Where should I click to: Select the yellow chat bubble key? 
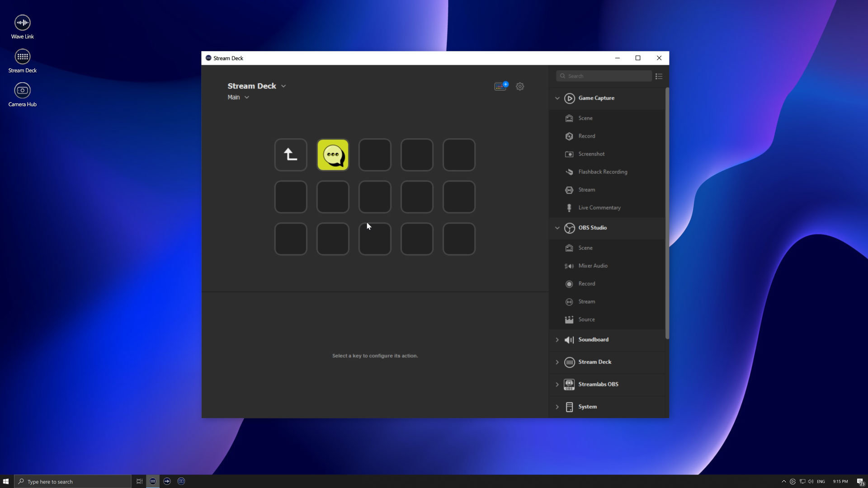333,155
